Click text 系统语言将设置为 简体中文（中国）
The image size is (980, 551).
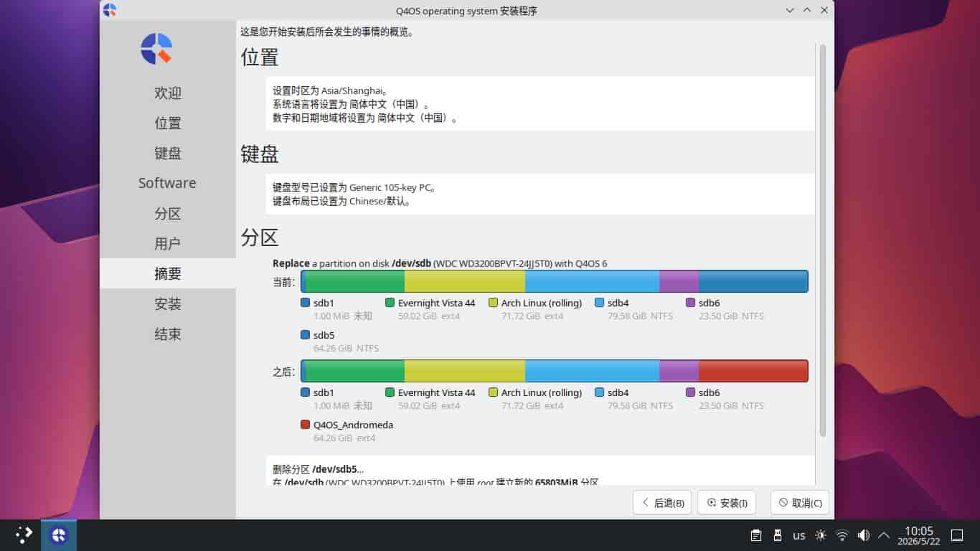point(351,105)
